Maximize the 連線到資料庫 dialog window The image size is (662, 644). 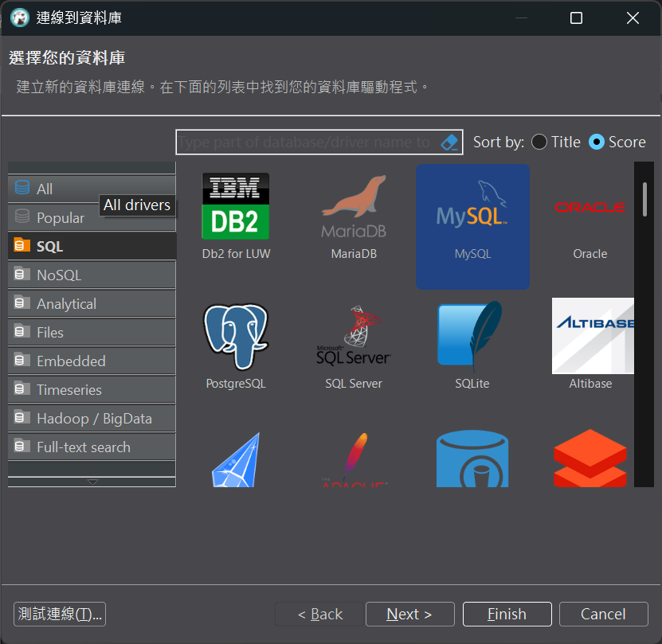[576, 18]
